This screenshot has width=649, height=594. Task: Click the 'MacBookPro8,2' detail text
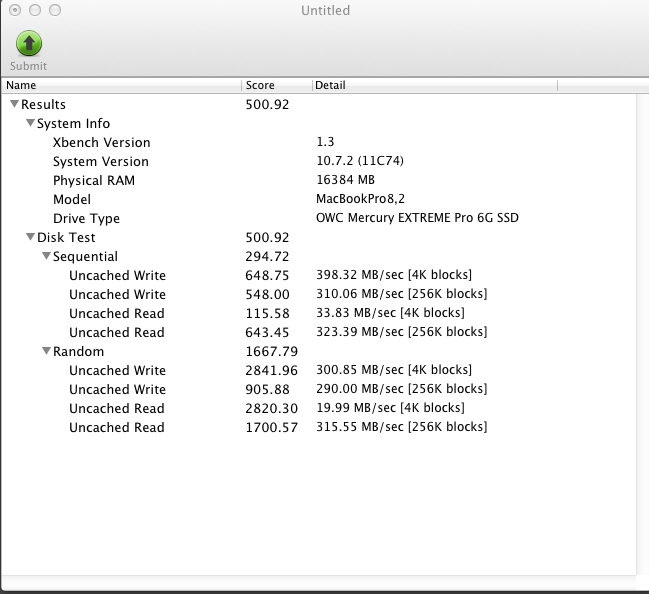[x=360, y=199]
